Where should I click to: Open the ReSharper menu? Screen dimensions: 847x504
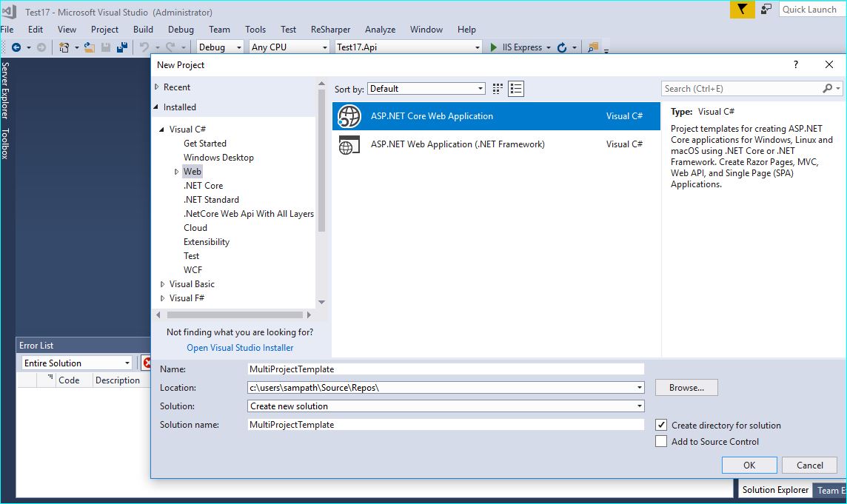pos(330,30)
